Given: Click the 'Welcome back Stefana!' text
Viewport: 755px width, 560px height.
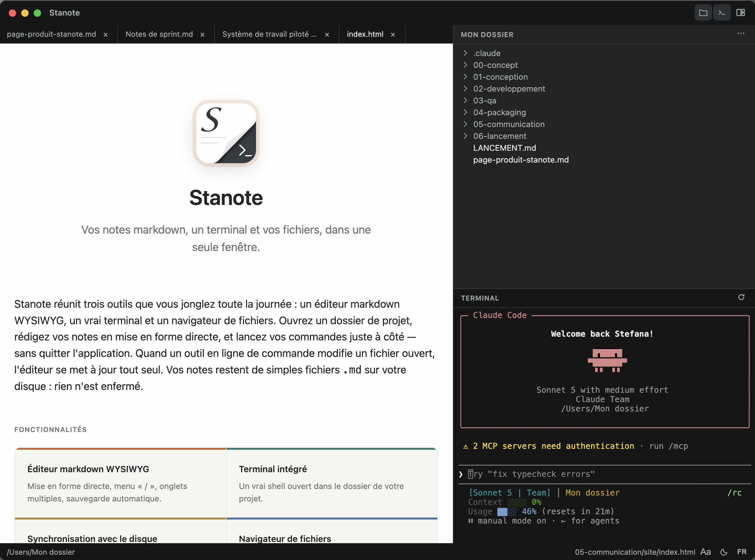Looking at the screenshot, I should coord(602,334).
